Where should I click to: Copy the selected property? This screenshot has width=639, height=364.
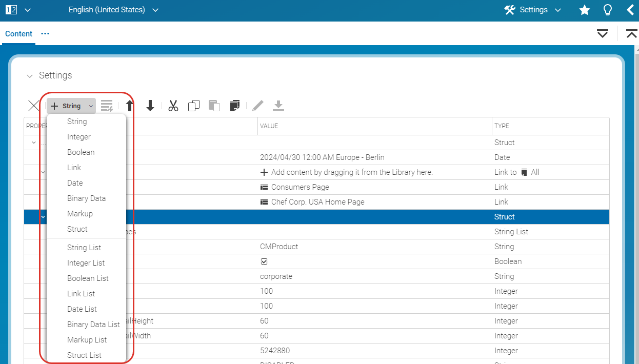[x=194, y=106]
